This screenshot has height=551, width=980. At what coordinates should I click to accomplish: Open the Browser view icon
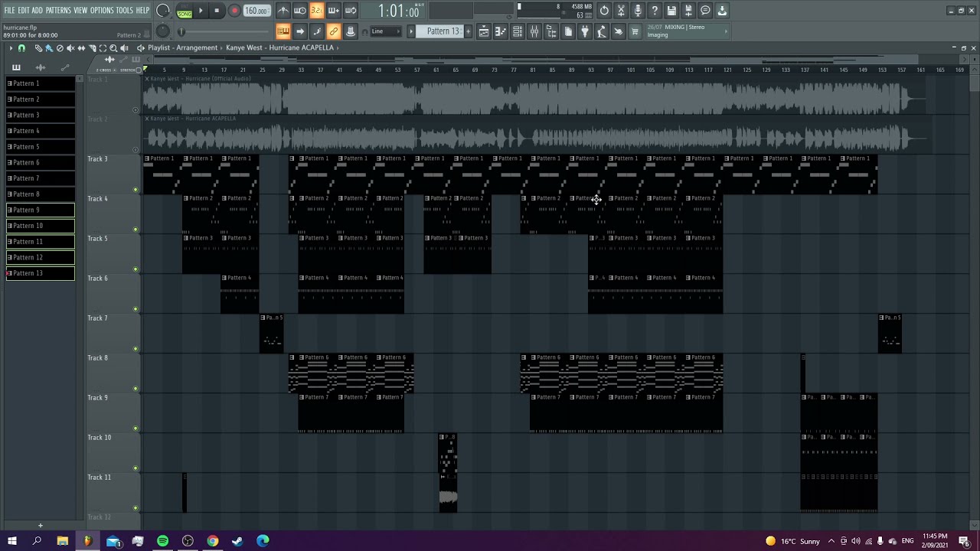pyautogui.click(x=551, y=31)
